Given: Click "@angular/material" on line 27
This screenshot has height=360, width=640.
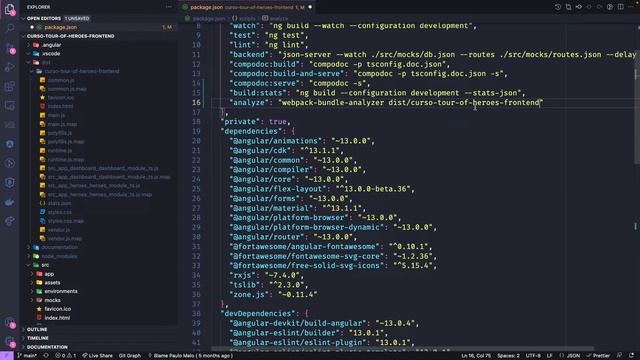Looking at the screenshot, I should (272, 208).
